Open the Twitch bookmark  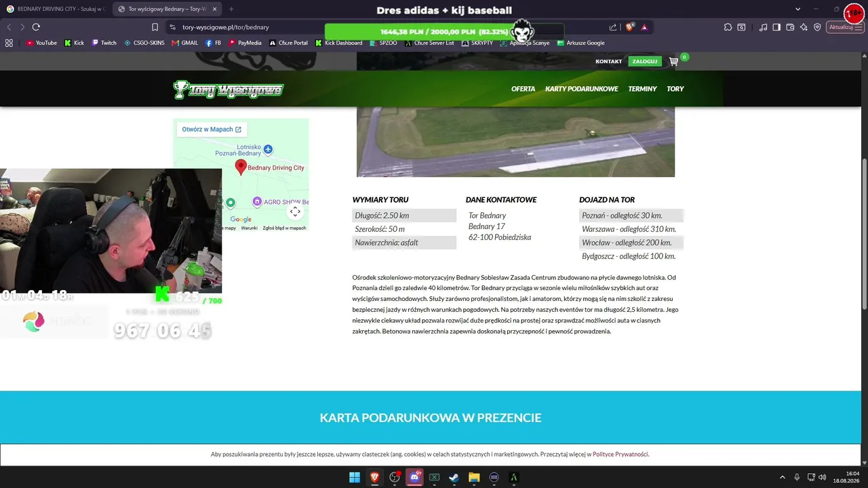(x=104, y=43)
